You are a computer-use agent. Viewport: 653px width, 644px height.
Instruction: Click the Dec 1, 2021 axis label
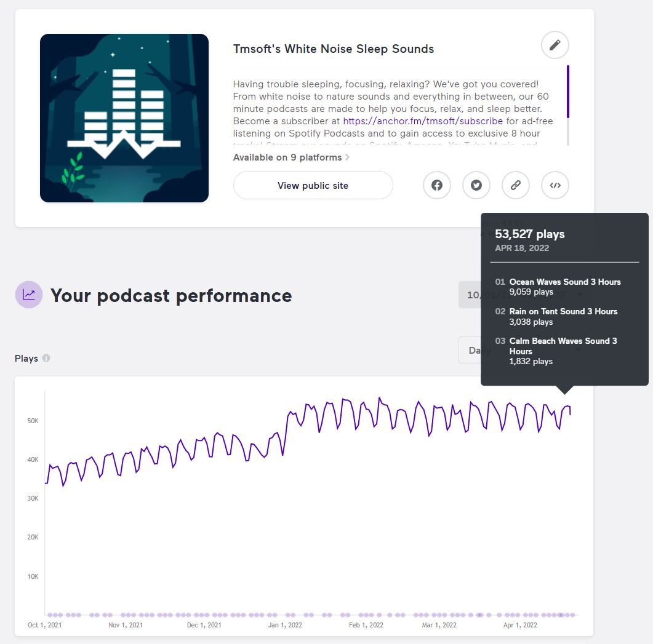(x=204, y=625)
